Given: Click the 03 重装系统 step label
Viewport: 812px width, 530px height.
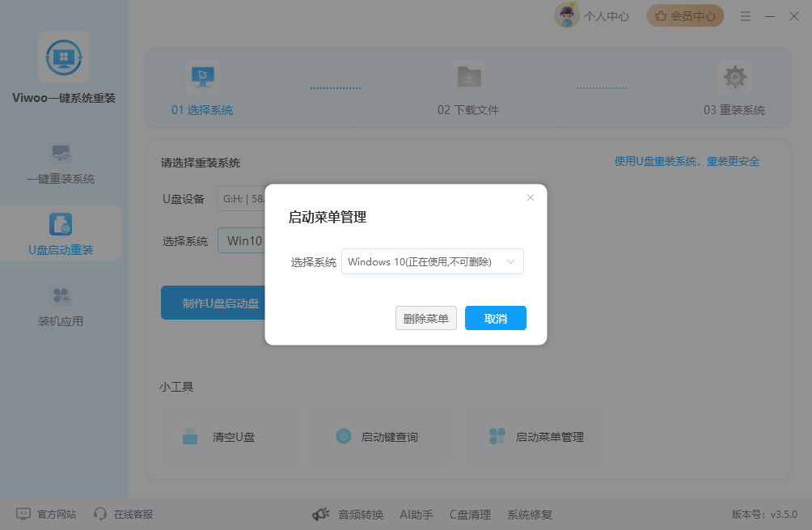Looking at the screenshot, I should (734, 110).
